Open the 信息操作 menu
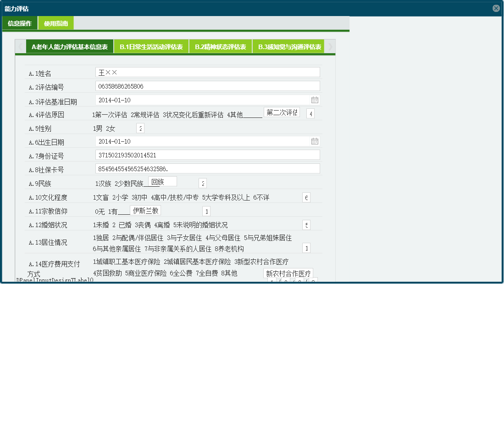The width and height of the screenshot is (504, 430). 19,22
